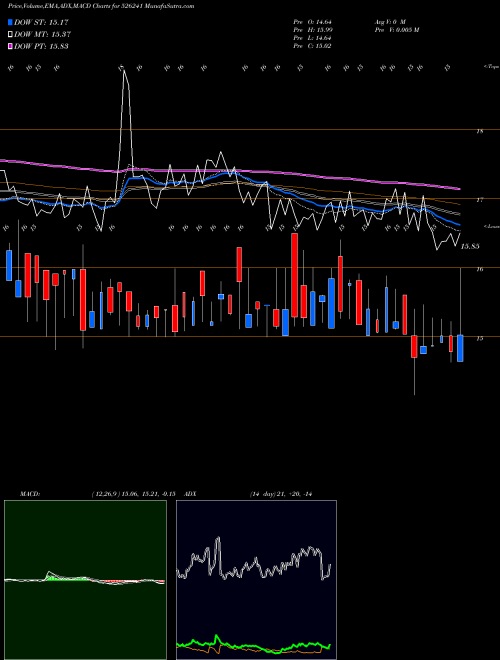500x660 pixels.
Task: Click the blue DOW ST legend swatch
Action: [x=11, y=22]
